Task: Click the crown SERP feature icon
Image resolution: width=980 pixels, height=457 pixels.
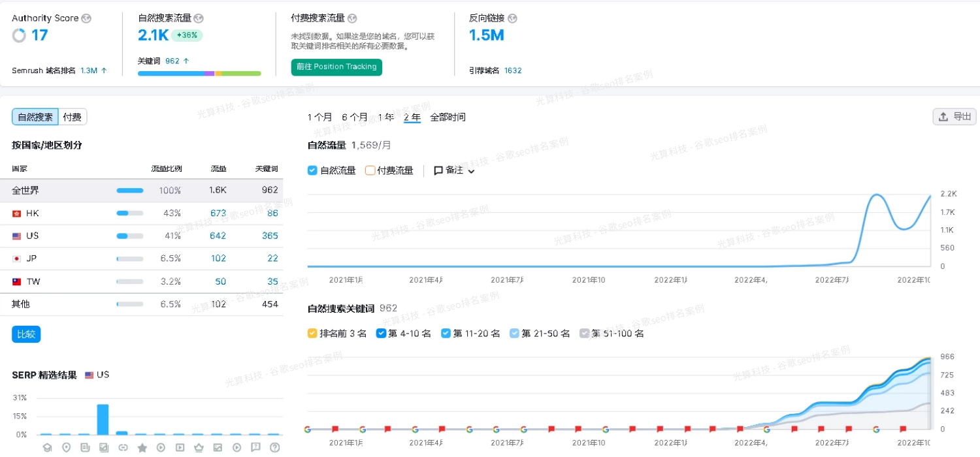Action: (x=199, y=448)
